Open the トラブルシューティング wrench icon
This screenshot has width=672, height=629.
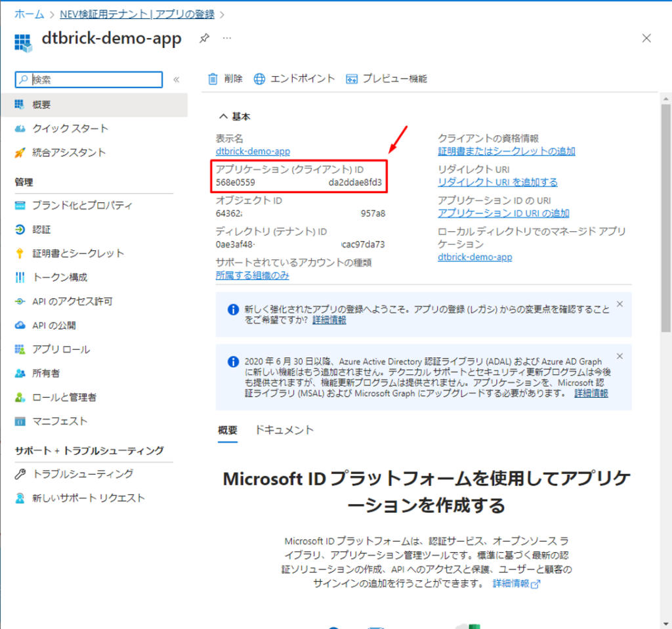tap(20, 474)
